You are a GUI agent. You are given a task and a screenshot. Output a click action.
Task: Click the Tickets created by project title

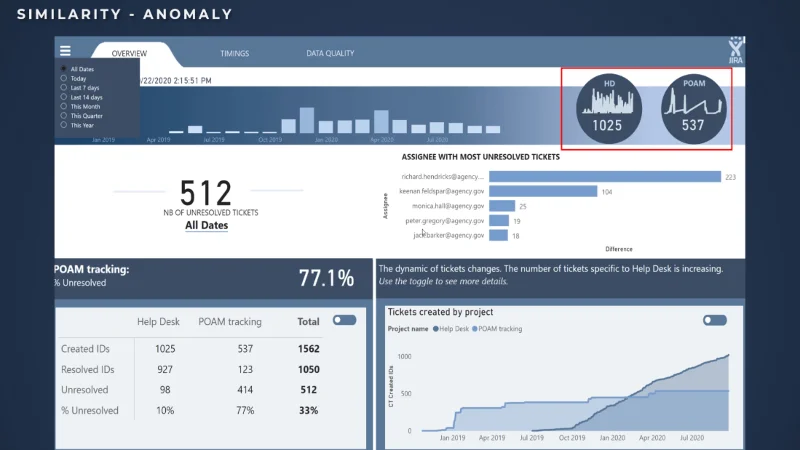point(440,312)
